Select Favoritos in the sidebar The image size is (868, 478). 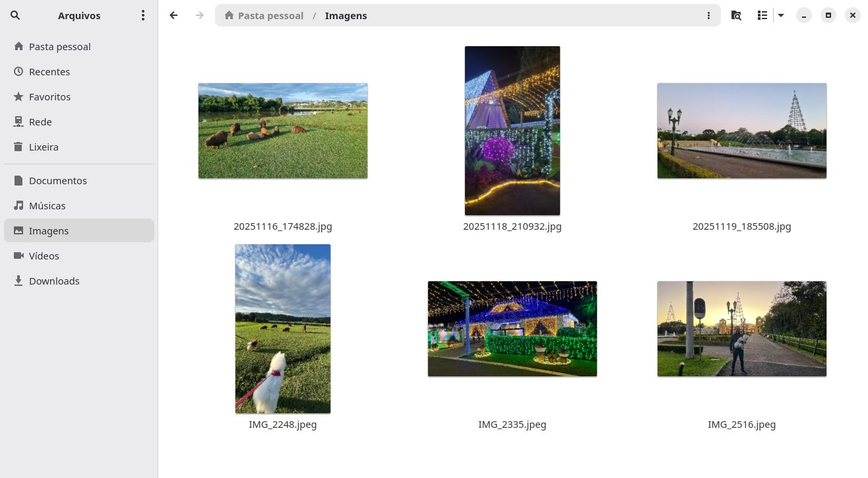coord(49,97)
